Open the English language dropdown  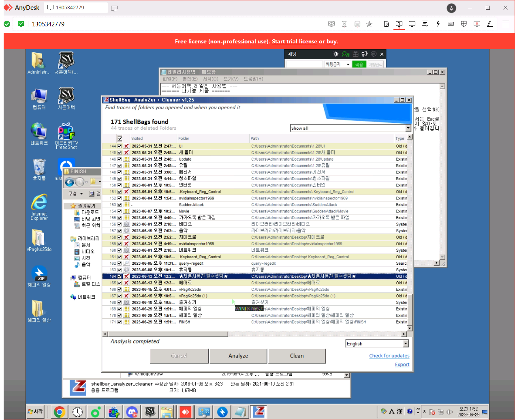[x=406, y=344]
